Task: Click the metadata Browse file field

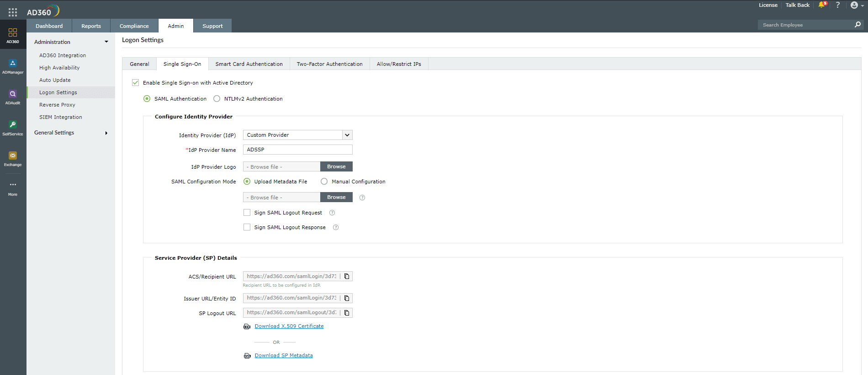Action: tap(281, 197)
